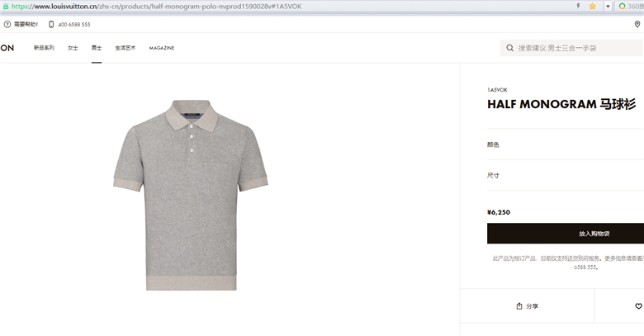Click the 放入购物袋 add to bag button
This screenshot has width=644, height=336.
pyautogui.click(x=566, y=234)
